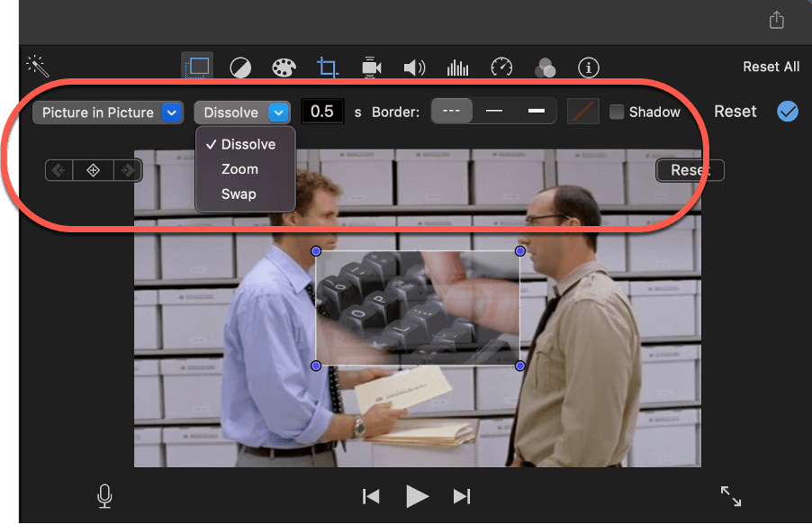Select the video overlay settings icon

pyautogui.click(x=197, y=67)
